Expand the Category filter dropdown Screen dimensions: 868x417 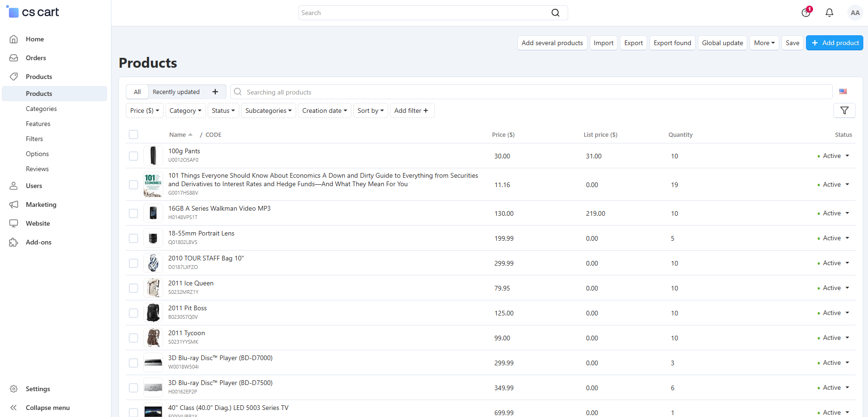185,110
